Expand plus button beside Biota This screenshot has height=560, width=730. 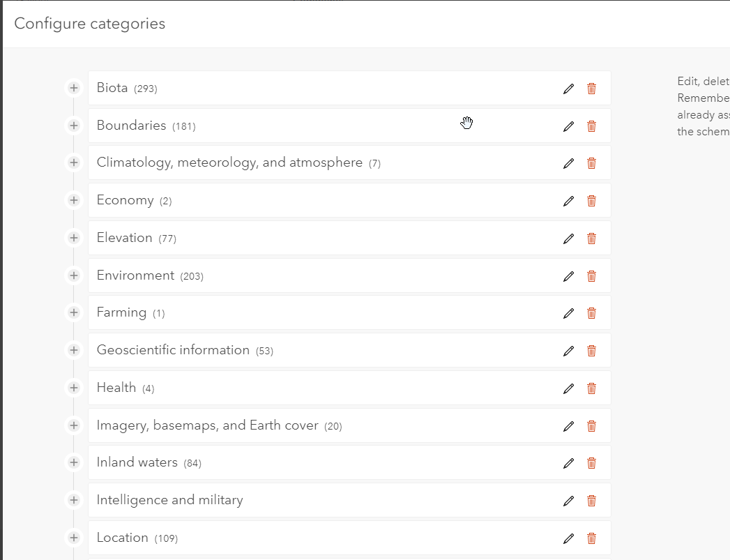[74, 87]
